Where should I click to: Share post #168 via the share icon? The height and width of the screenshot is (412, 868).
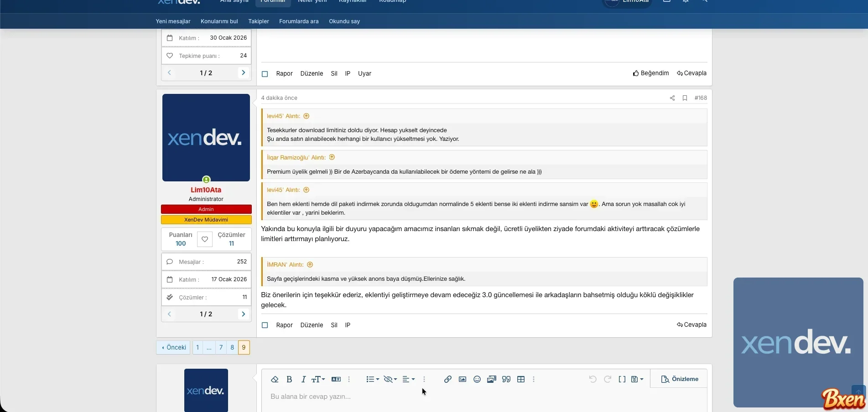(x=671, y=98)
